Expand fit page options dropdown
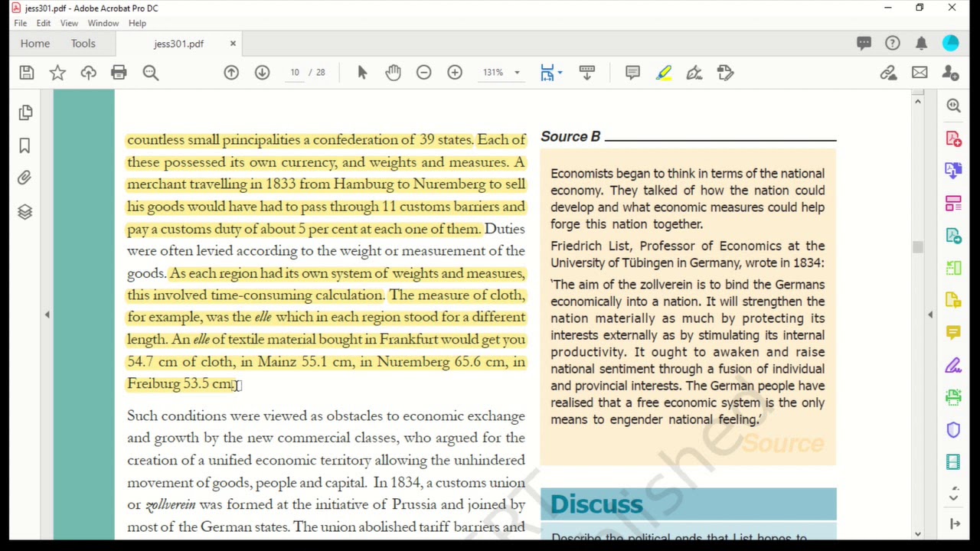980x551 pixels. coord(560,73)
